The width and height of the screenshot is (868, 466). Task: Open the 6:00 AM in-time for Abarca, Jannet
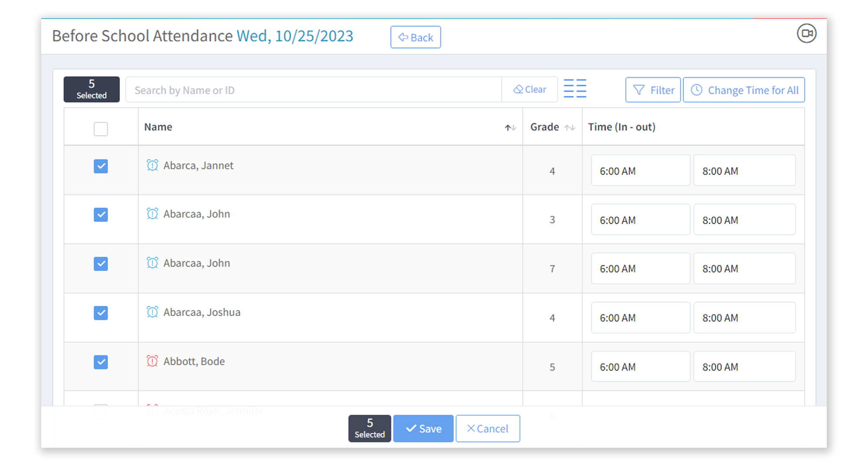coord(640,171)
